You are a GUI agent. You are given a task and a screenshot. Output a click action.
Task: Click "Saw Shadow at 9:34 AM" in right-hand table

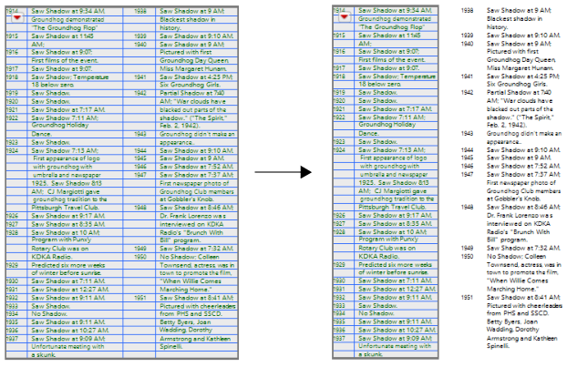[x=395, y=11]
